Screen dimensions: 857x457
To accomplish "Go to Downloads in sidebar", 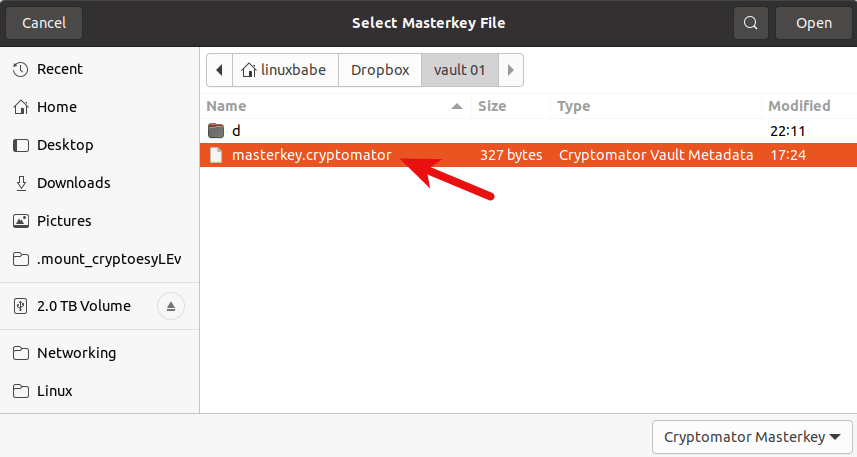I will (x=73, y=183).
